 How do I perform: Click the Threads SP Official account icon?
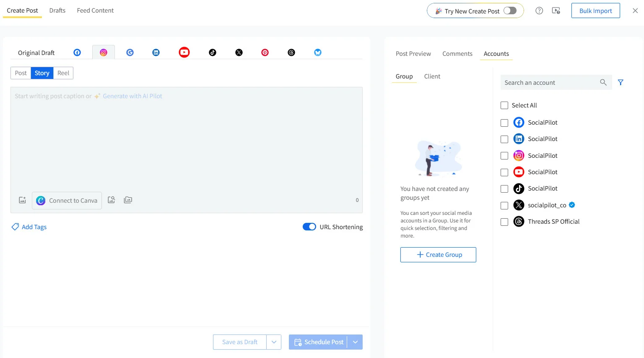(519, 221)
